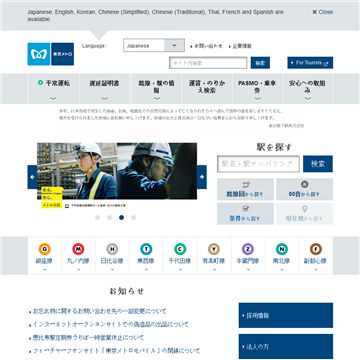Select the green C Chiyoda line icon
The height and width of the screenshot is (360, 360).
click(180, 249)
